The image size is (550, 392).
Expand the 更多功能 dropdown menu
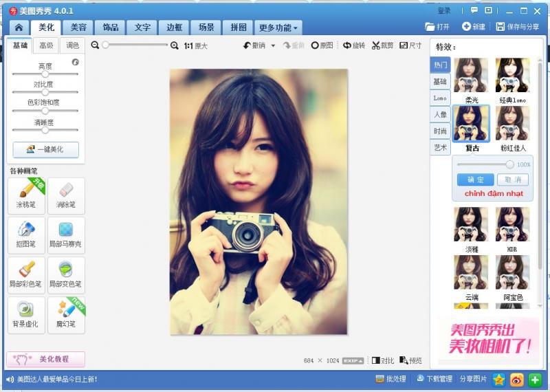[278, 28]
